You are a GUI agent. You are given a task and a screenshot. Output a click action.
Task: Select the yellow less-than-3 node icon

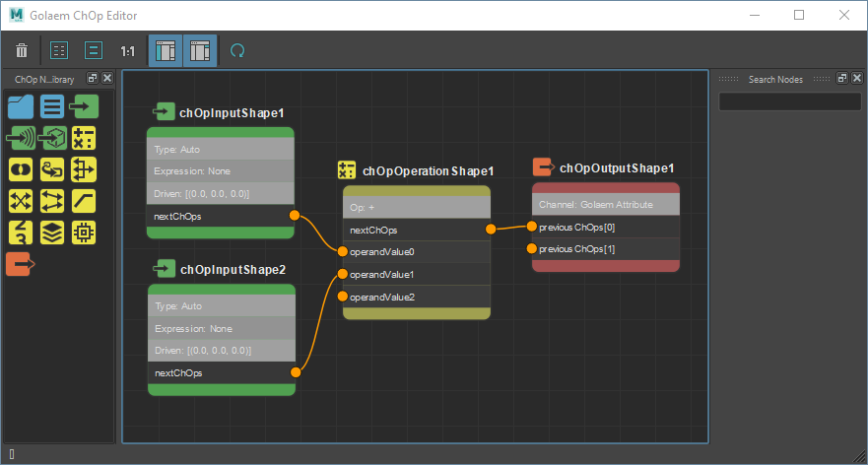(x=21, y=232)
